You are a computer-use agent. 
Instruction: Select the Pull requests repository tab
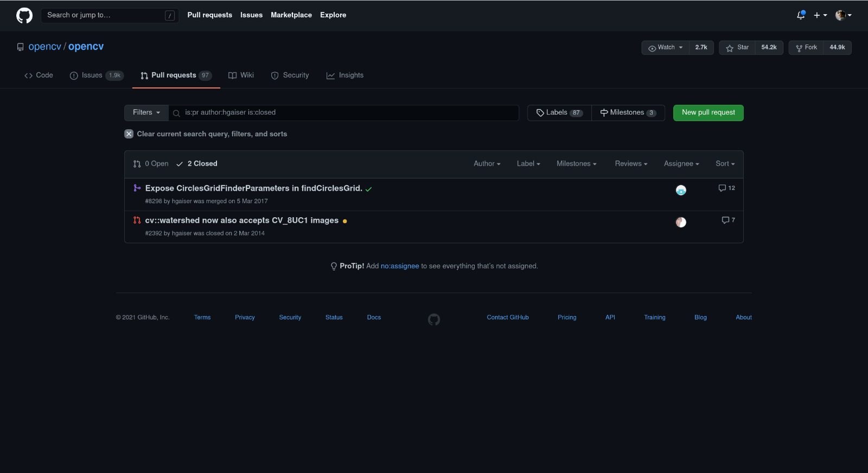tap(176, 75)
